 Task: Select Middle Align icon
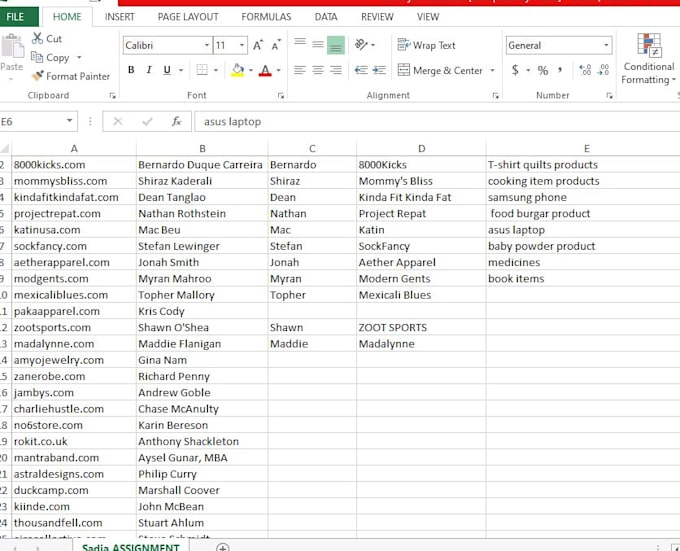click(x=318, y=44)
